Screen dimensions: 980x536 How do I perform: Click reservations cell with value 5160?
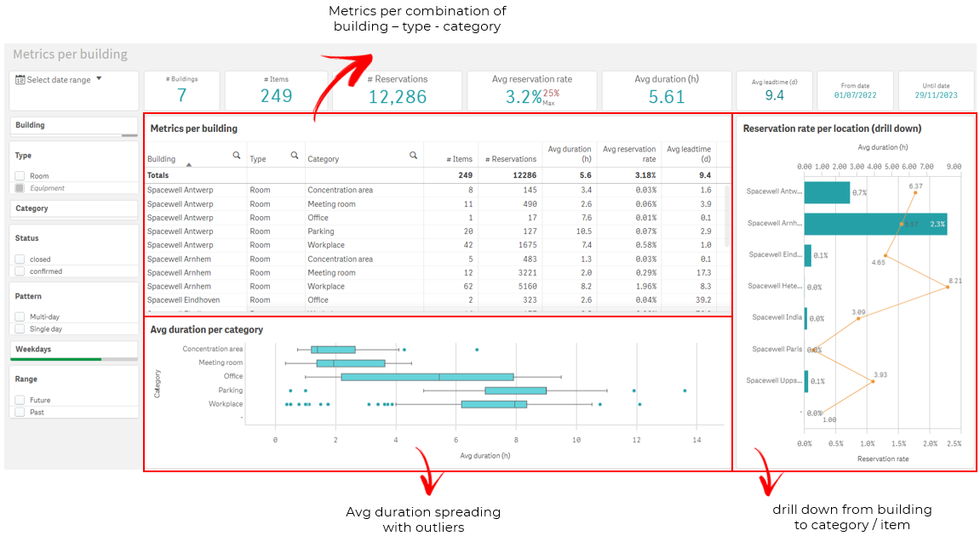[527, 287]
